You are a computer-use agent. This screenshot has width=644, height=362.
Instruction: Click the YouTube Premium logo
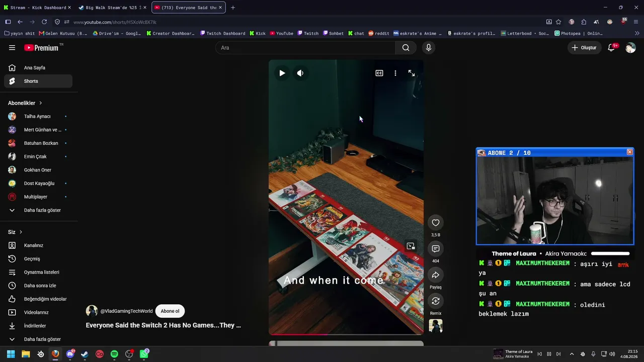pyautogui.click(x=41, y=48)
